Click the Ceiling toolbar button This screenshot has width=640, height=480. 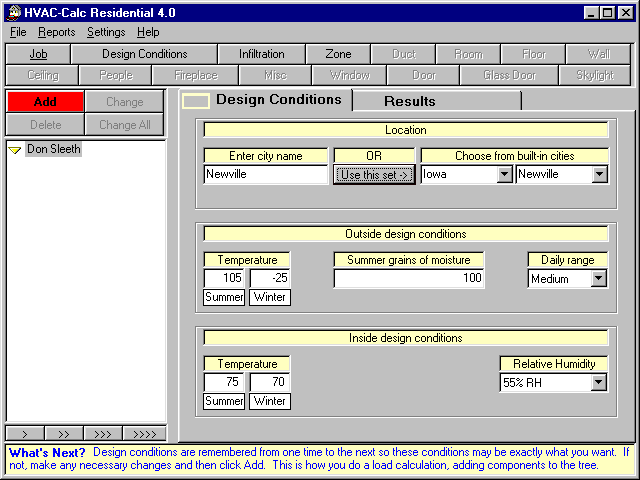click(42, 75)
